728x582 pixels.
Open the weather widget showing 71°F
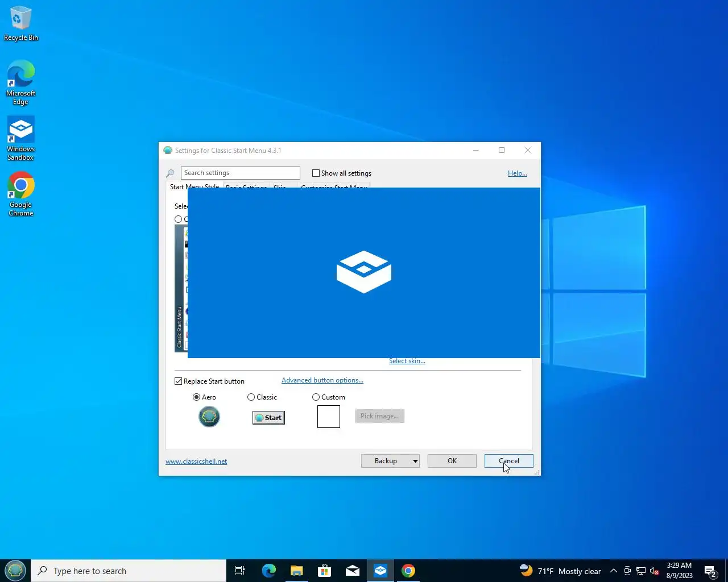pyautogui.click(x=560, y=571)
